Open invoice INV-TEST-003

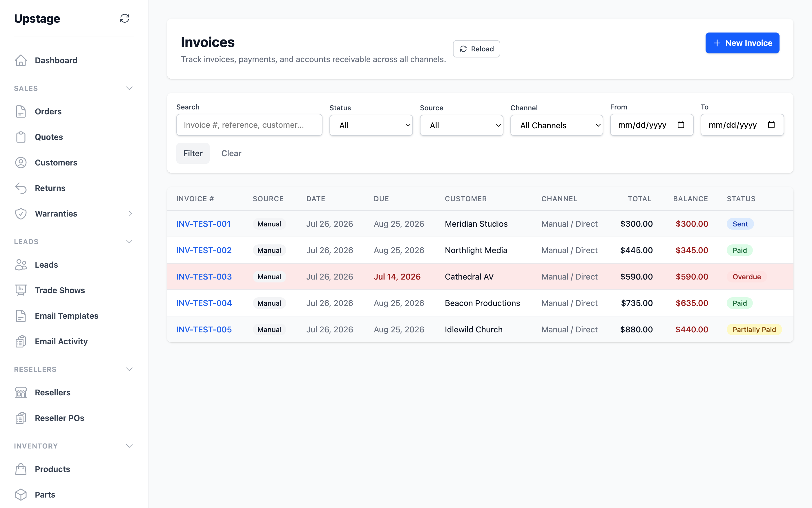[204, 277]
